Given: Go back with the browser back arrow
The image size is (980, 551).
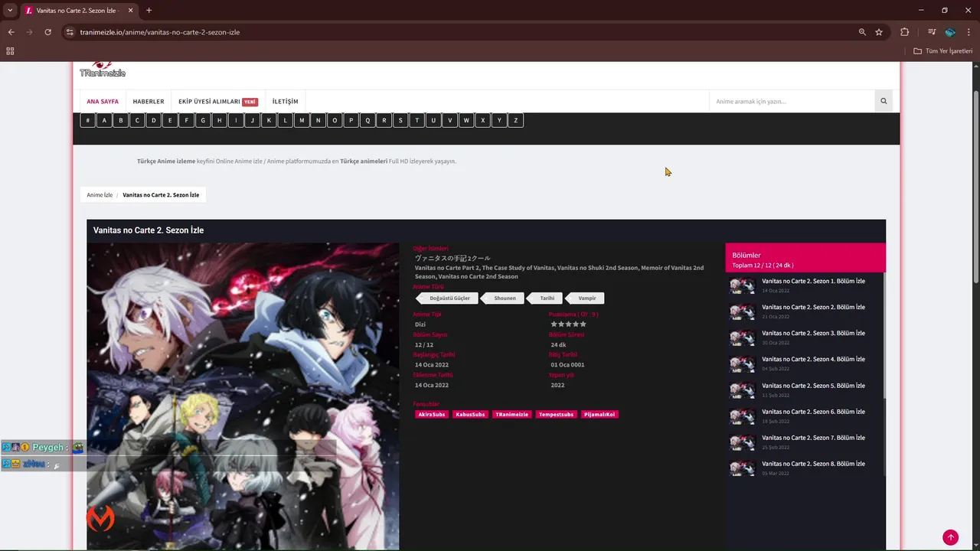Looking at the screenshot, I should click(11, 32).
